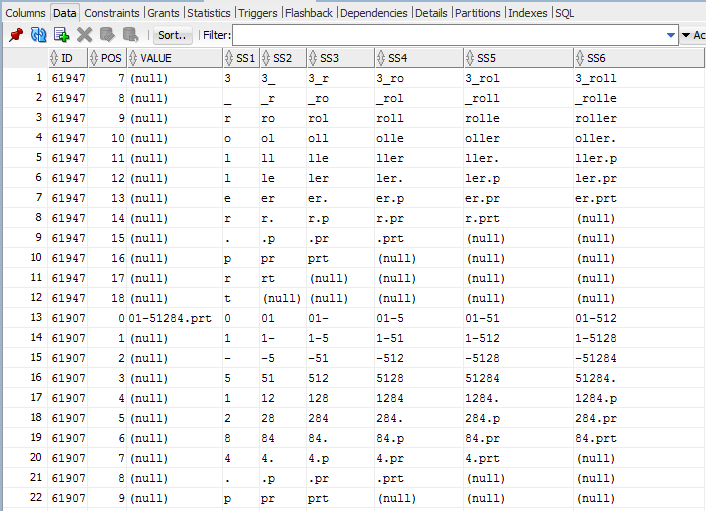Viewport: 706px width, 511px height.
Task: Commit changes icon
Action: (107, 35)
